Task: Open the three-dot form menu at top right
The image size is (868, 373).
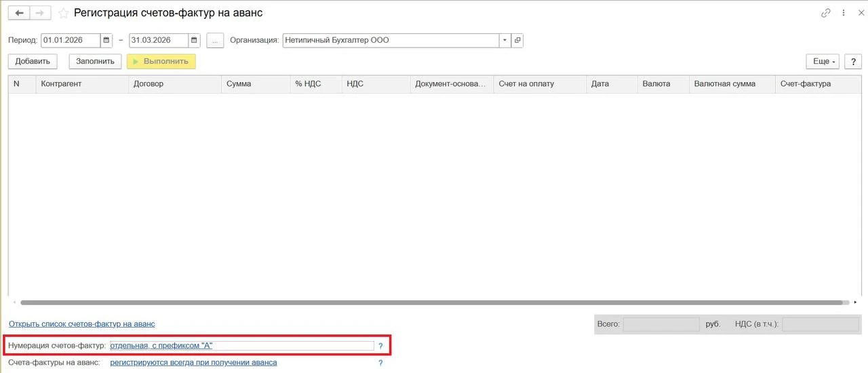Action: 844,13
